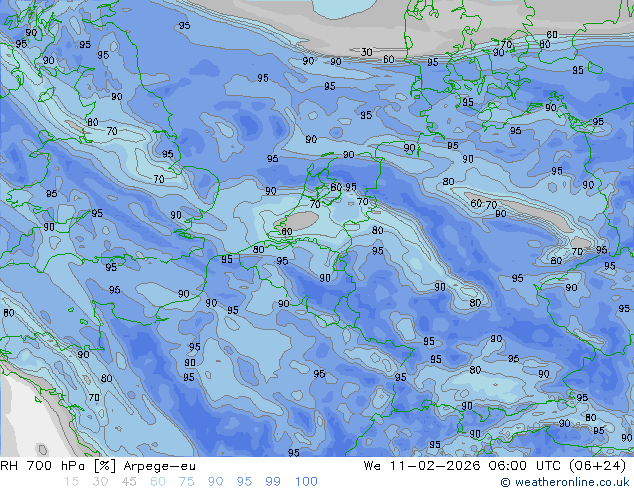634x490 pixels.
Task: Click the weatheronline.co.uk copyright text
Action: coord(565,482)
